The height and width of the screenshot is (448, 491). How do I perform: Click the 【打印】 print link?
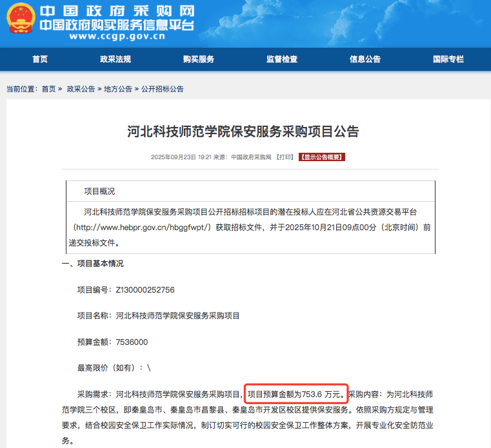point(285,157)
